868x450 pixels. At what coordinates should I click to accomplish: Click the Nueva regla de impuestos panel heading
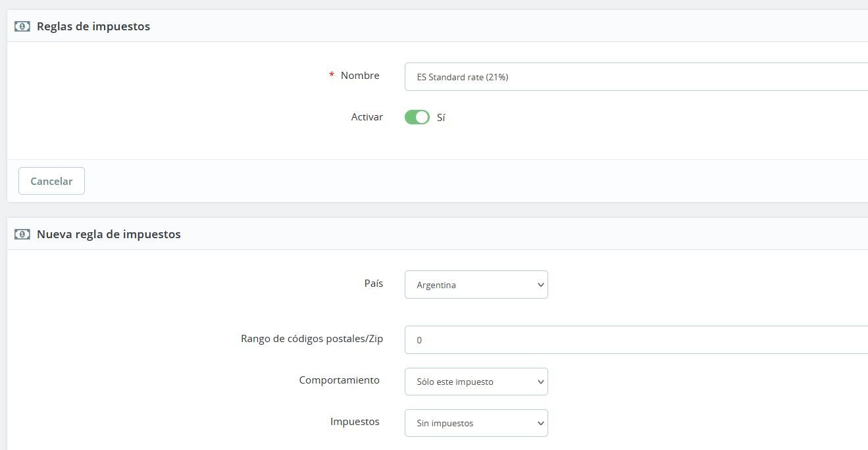pyautogui.click(x=109, y=234)
